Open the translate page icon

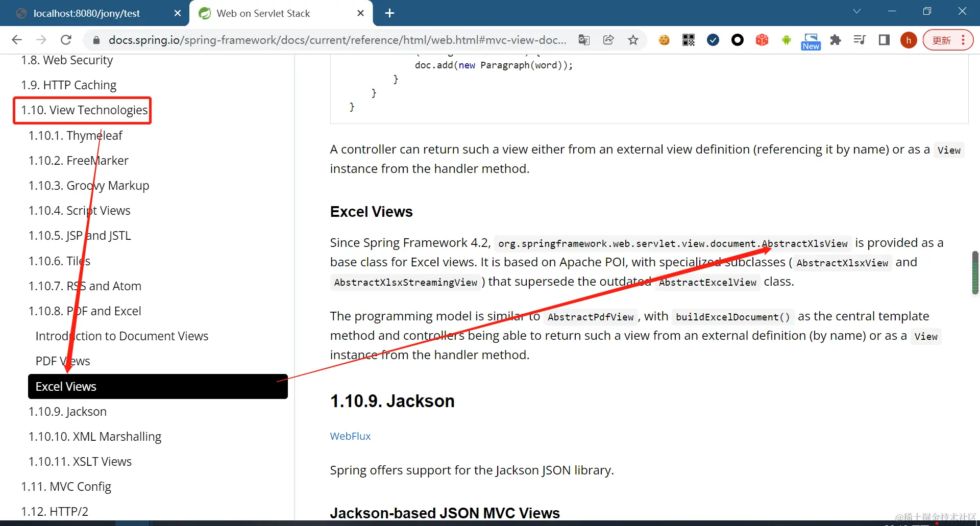[x=584, y=40]
